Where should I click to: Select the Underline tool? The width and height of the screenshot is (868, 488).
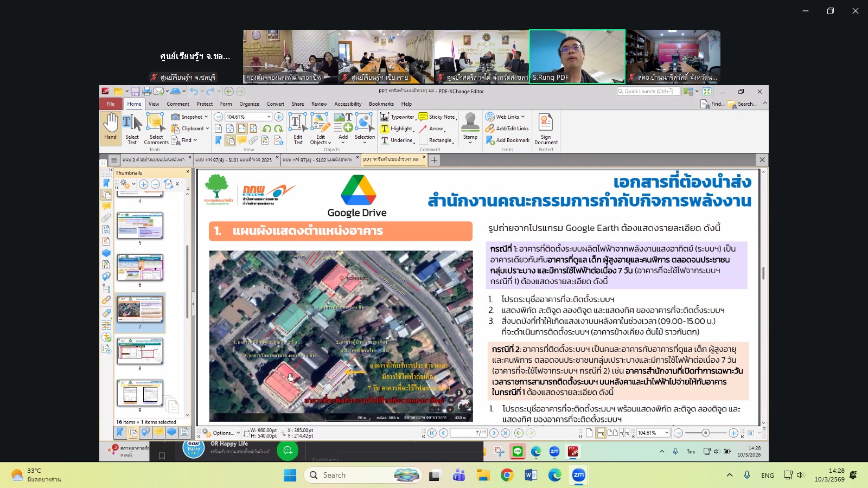(398, 140)
